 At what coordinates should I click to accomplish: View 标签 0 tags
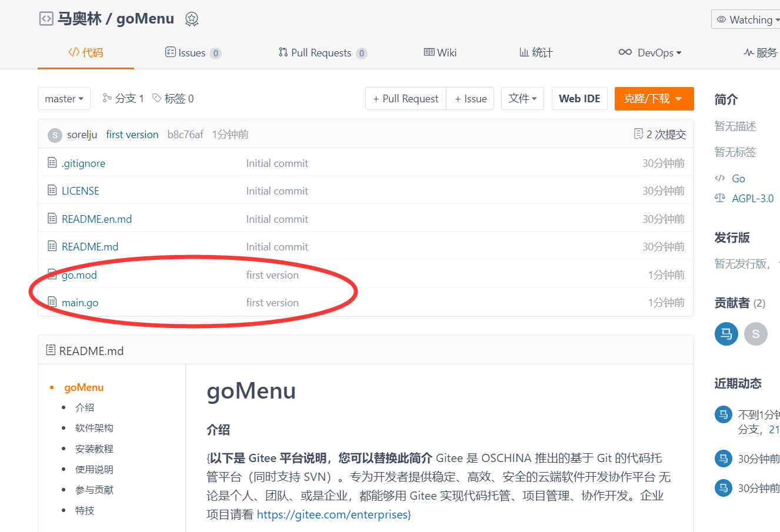[174, 98]
